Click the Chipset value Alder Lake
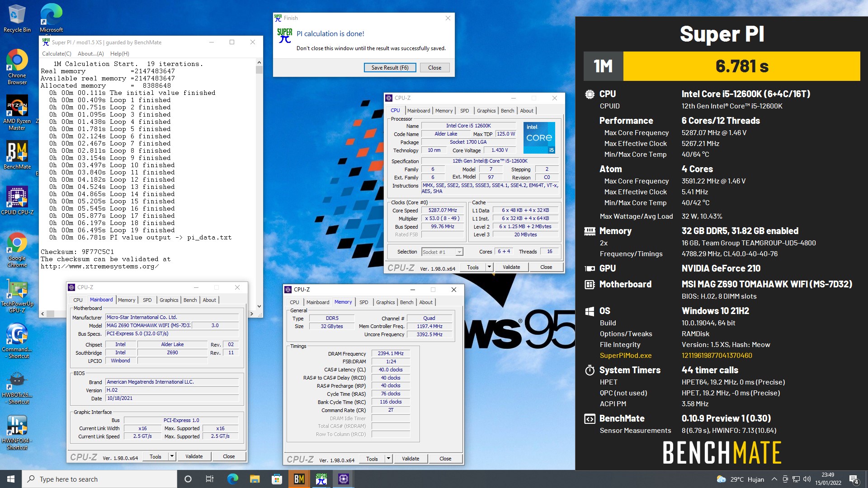Image resolution: width=868 pixels, height=488 pixels. coord(172,344)
